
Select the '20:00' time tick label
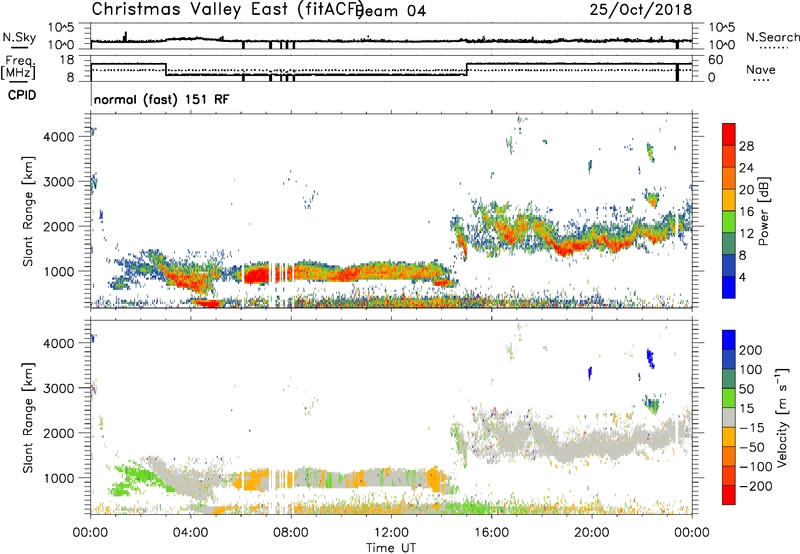click(x=591, y=533)
